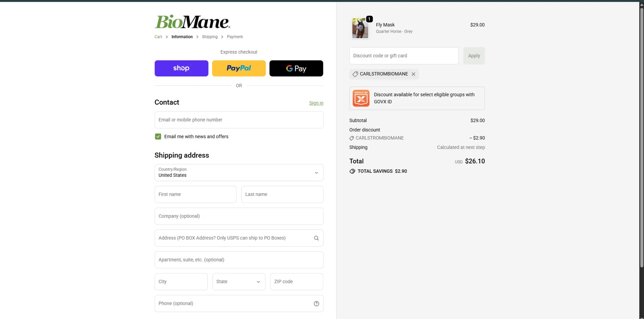Focus the First name field
The width and height of the screenshot is (644, 319).
[x=195, y=194]
